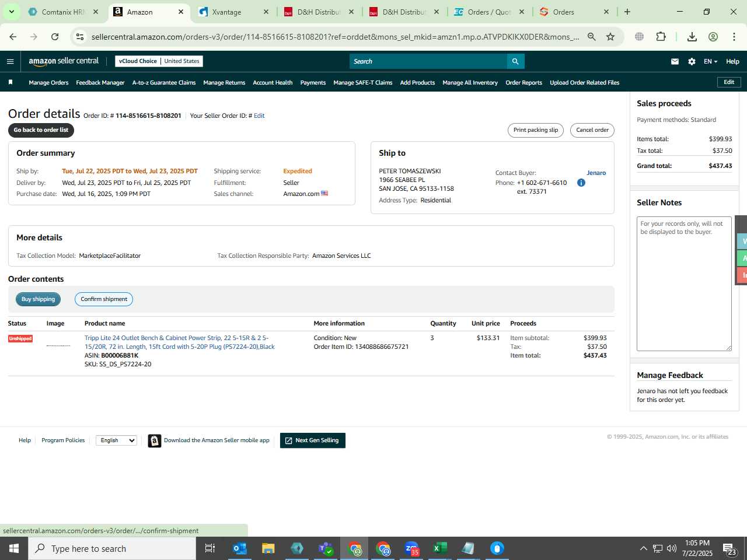Image resolution: width=747 pixels, height=560 pixels.
Task: Reload the page in the browser
Action: pos(55,37)
